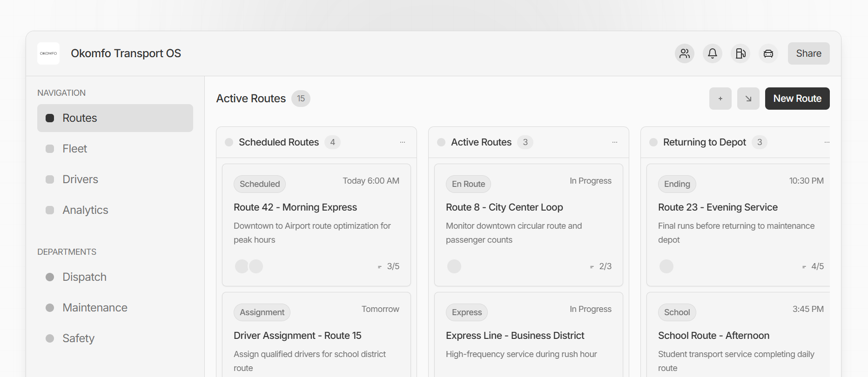Click the fuel pump icon in header

(740, 53)
